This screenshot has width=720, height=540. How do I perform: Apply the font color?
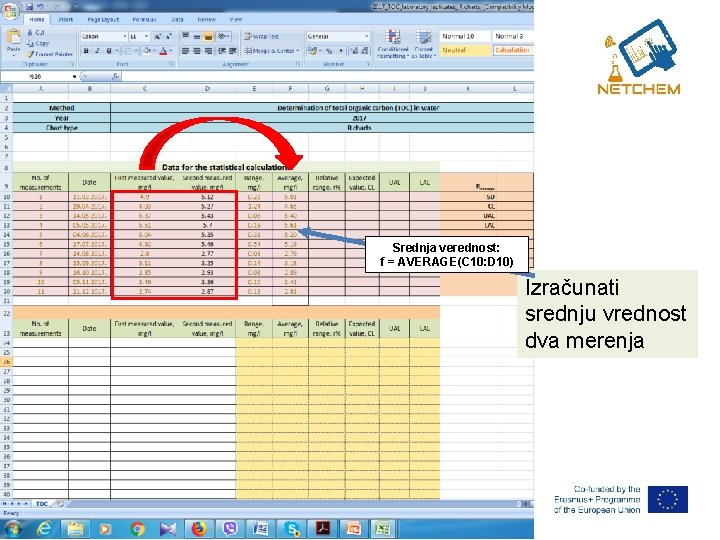pos(163,51)
